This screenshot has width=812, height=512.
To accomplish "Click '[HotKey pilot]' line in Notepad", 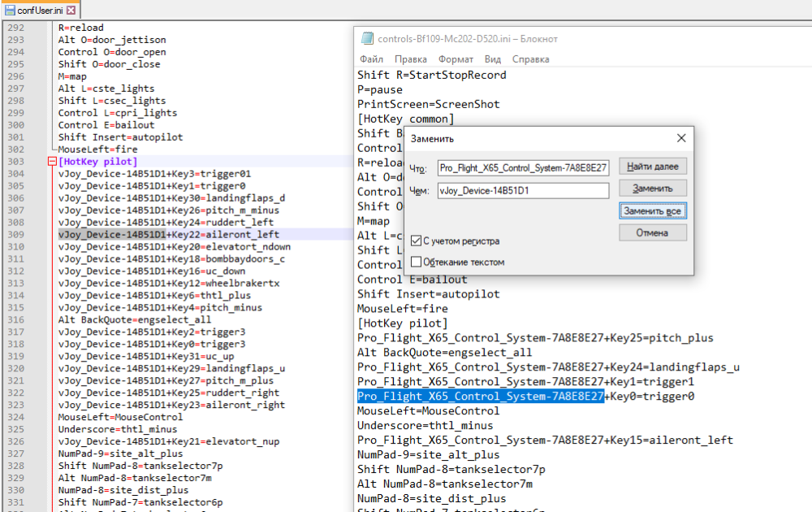I will (x=403, y=323).
